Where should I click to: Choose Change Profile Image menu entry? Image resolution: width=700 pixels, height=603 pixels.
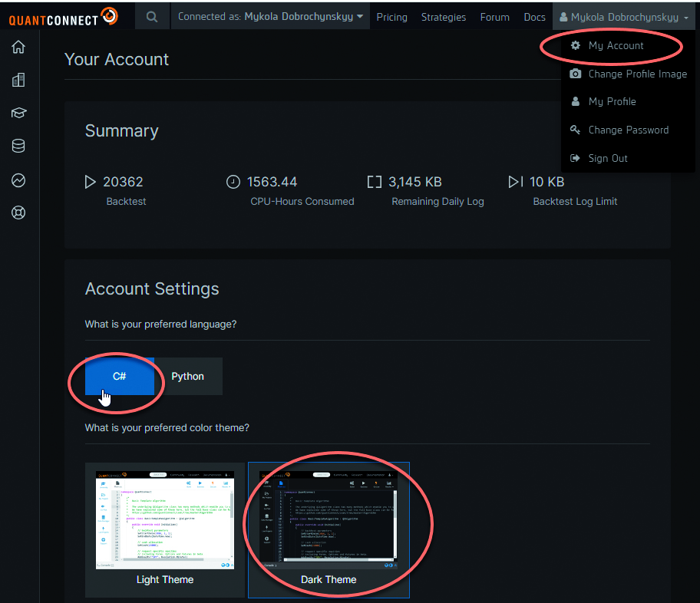coord(638,74)
